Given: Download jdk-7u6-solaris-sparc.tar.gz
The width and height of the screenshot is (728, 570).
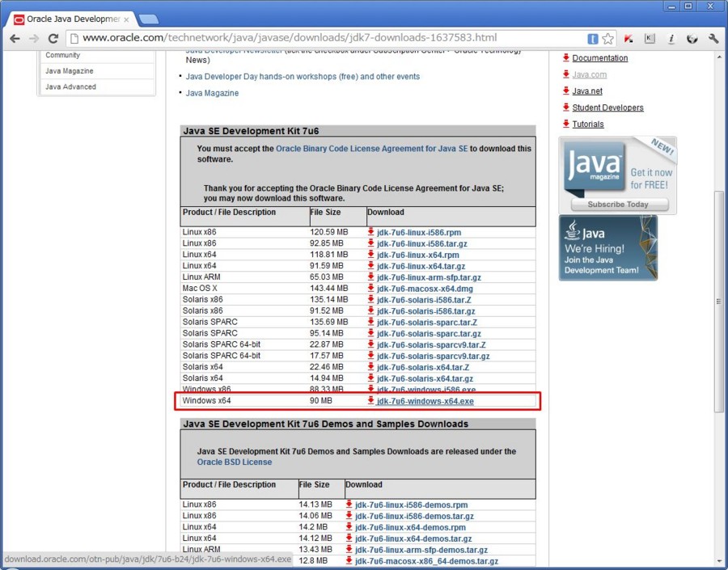Looking at the screenshot, I should click(x=429, y=334).
